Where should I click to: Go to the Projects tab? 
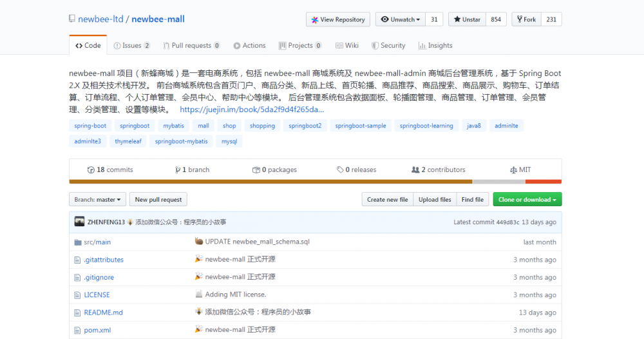coord(300,45)
